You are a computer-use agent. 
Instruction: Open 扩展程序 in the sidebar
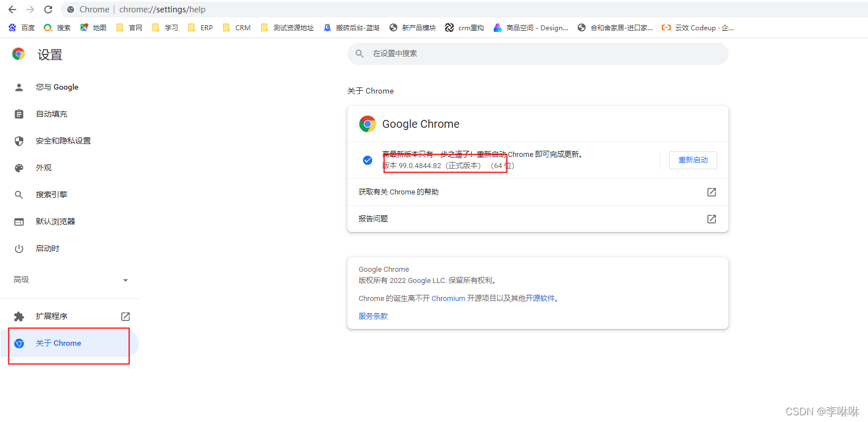point(69,316)
